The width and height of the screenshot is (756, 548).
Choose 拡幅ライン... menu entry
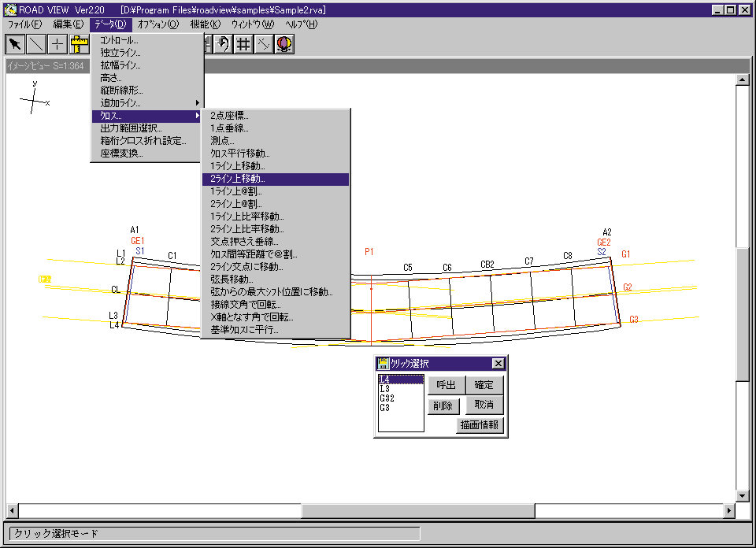click(x=146, y=65)
